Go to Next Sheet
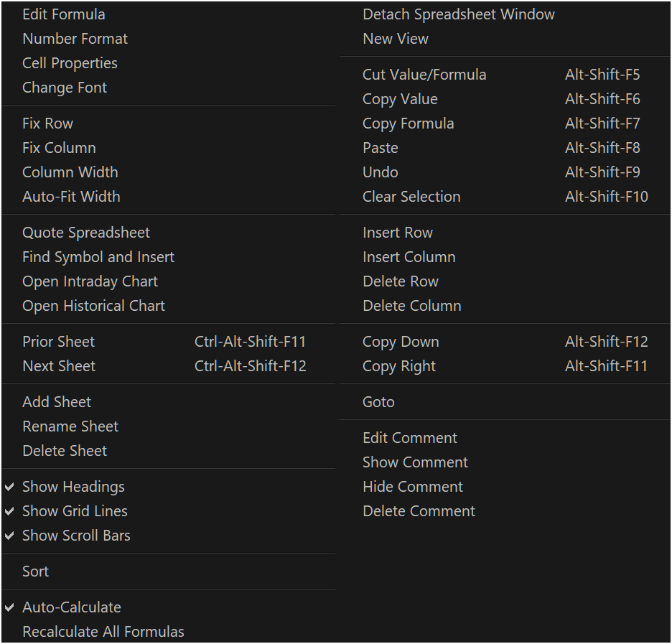The image size is (672, 644). [x=59, y=366]
